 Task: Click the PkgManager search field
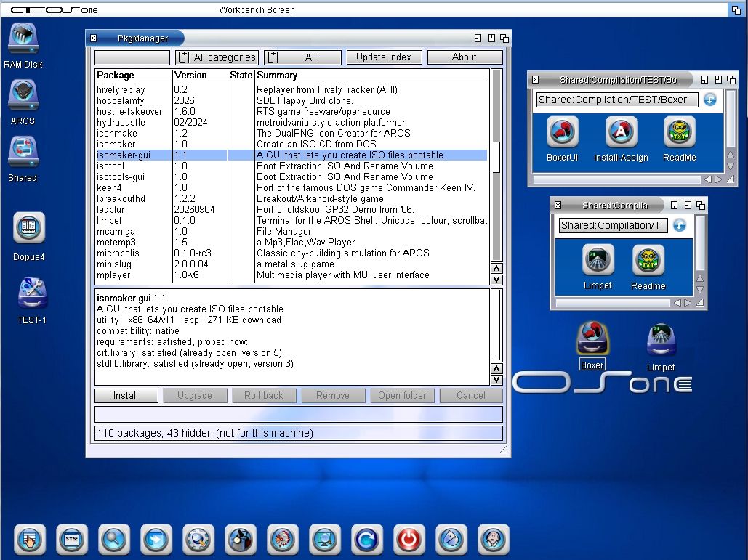point(132,57)
